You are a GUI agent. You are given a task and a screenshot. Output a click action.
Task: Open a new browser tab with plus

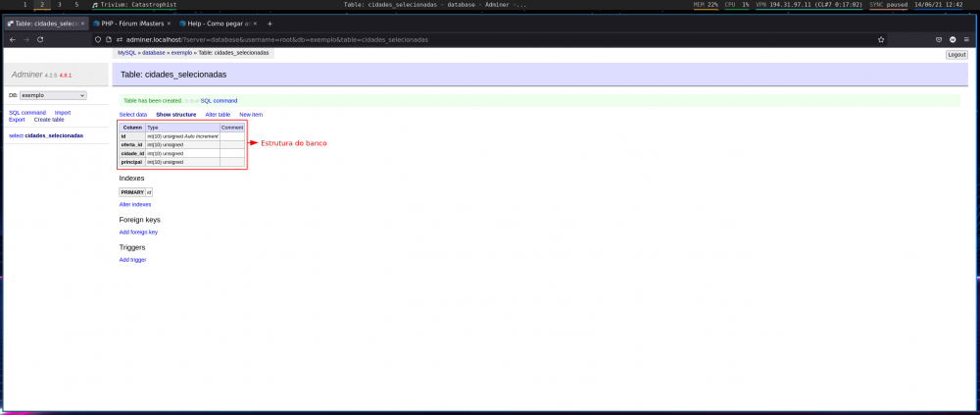point(269,24)
